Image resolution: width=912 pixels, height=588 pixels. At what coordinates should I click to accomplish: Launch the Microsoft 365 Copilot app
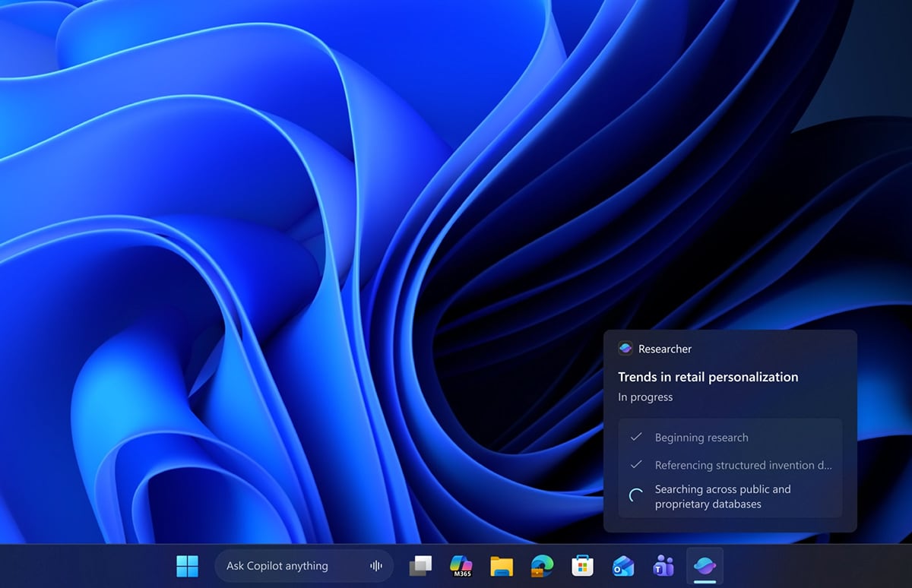coord(461,566)
